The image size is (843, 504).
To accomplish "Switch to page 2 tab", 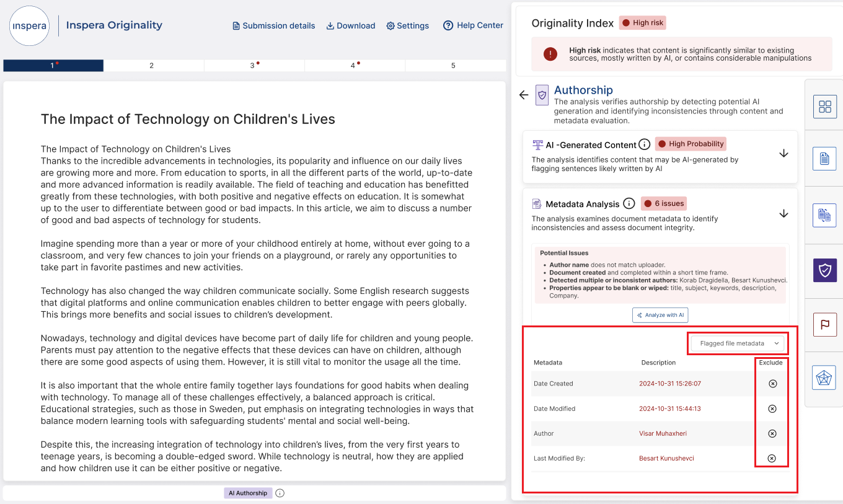I will click(x=153, y=64).
